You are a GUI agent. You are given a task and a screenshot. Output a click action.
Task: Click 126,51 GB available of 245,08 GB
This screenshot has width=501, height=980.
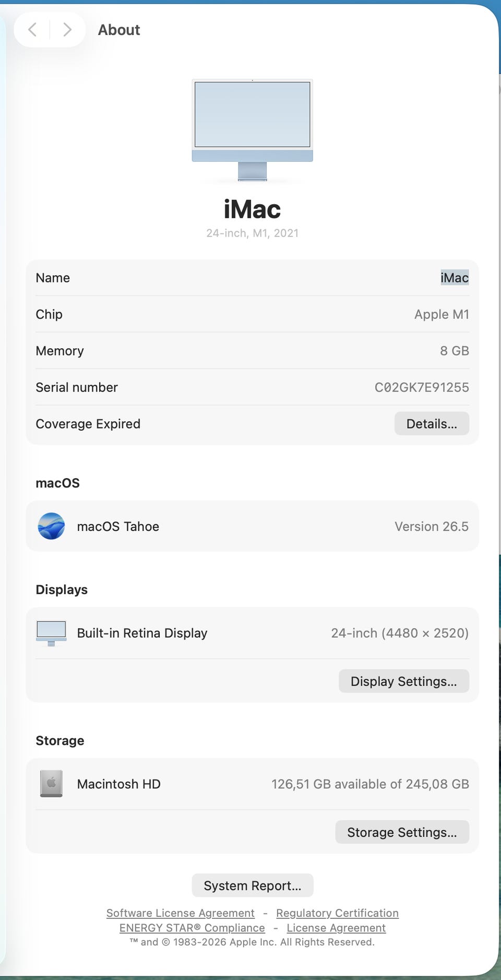click(x=370, y=784)
